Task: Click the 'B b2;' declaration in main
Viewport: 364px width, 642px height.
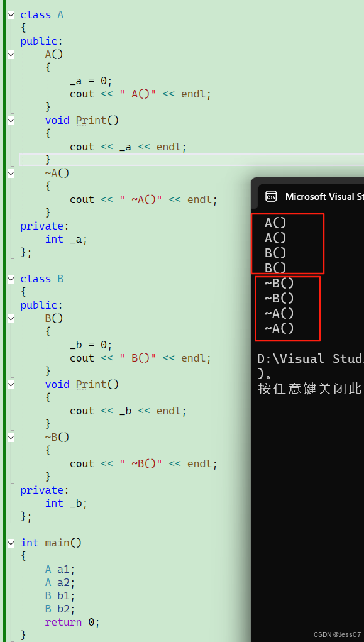Action: click(60, 609)
